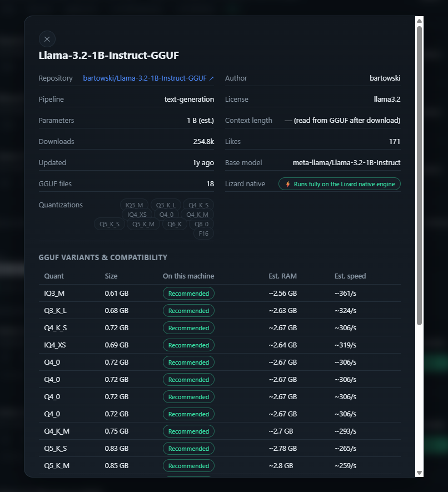Select the IQ3_M quantization chip
This screenshot has height=492, width=448.
pos(134,205)
